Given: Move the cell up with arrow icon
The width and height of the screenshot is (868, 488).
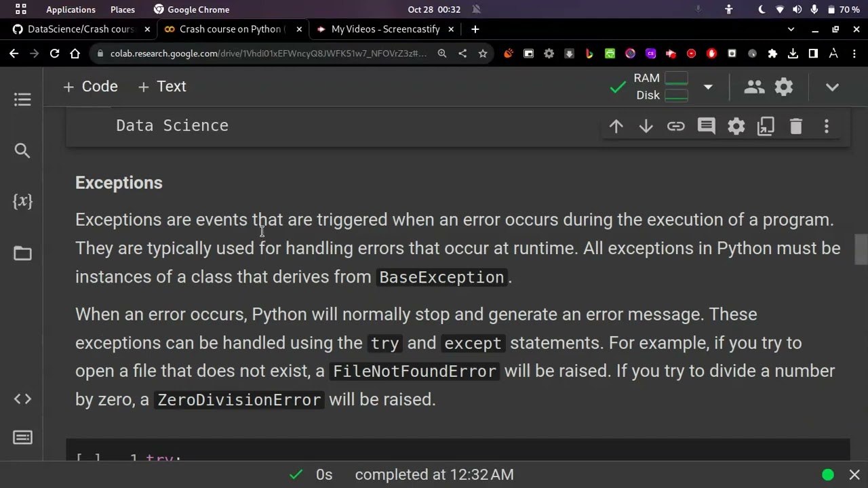Looking at the screenshot, I should pos(616,126).
